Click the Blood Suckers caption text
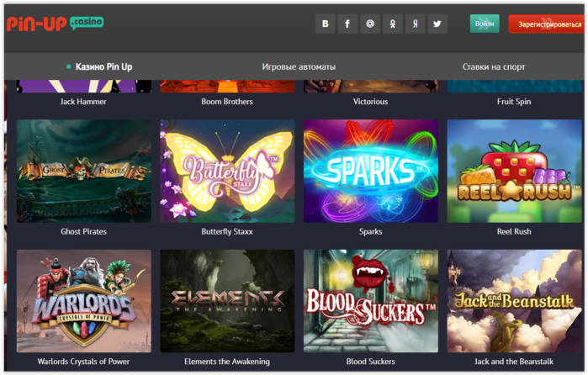Image resolution: width=588 pixels, height=375 pixels. click(370, 362)
